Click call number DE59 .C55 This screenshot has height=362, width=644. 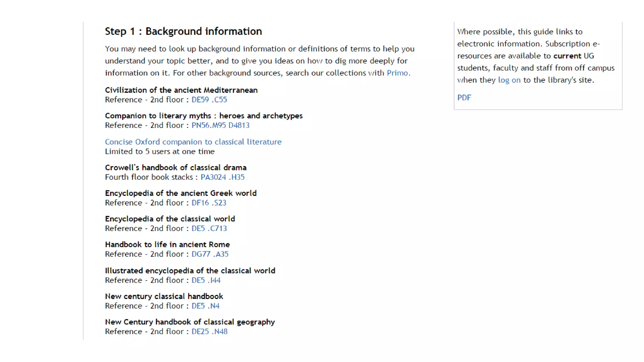[209, 100]
